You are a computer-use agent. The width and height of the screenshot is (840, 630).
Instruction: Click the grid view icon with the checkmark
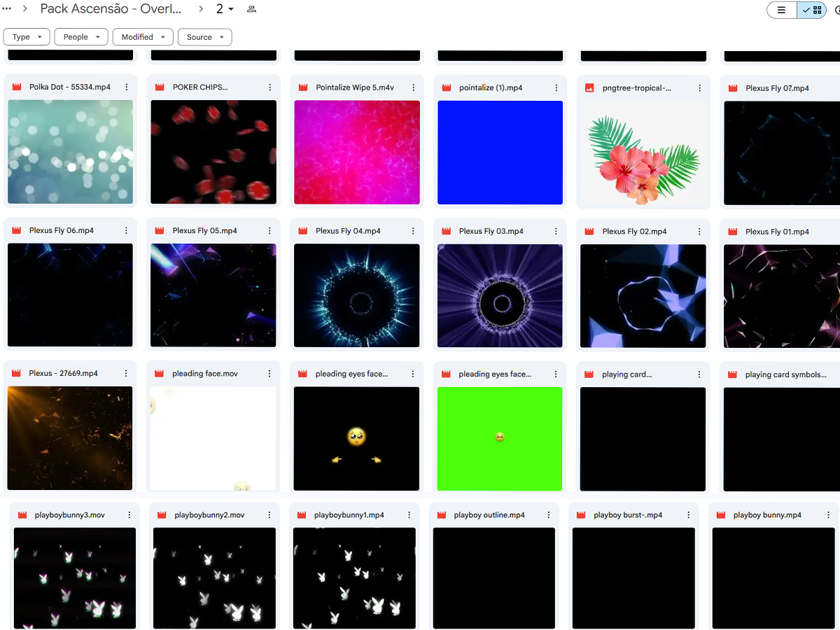tap(812, 10)
